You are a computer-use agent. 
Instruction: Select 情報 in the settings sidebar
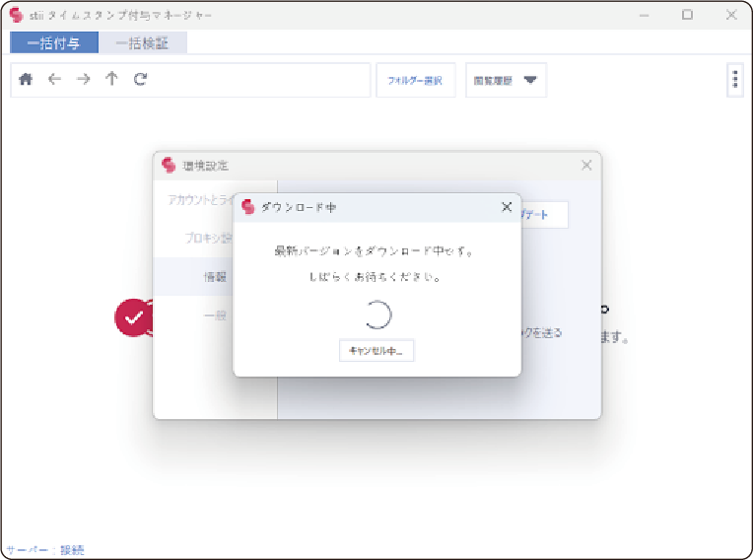coord(215,277)
